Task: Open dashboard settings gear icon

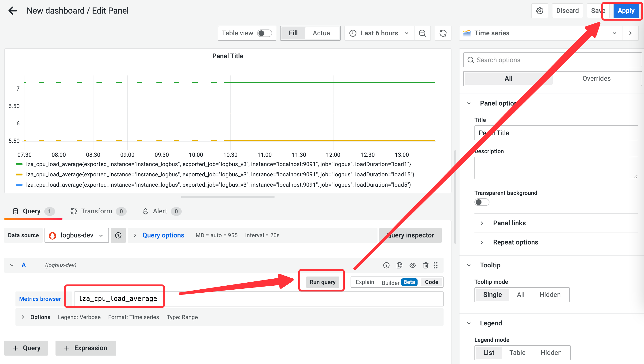Action: coord(540,11)
